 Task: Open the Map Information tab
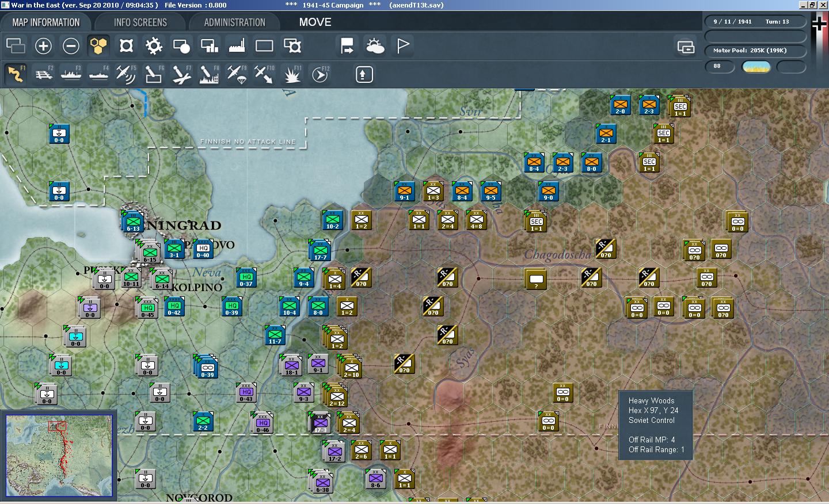[46, 22]
